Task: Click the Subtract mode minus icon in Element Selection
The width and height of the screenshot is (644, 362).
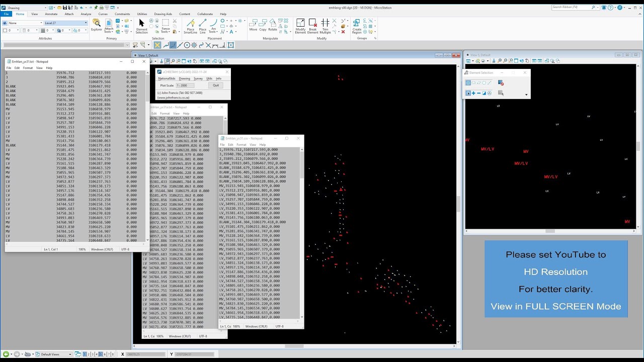Action: 478,93
